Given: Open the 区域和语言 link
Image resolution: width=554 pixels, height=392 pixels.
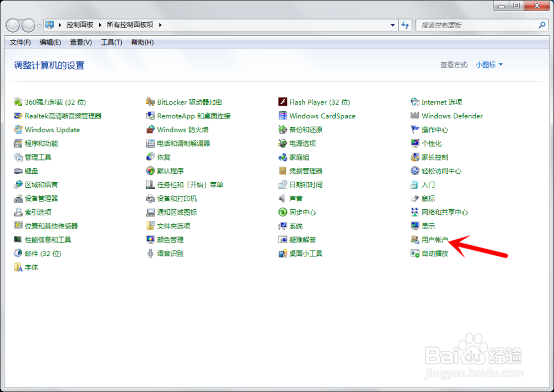Looking at the screenshot, I should [42, 185].
